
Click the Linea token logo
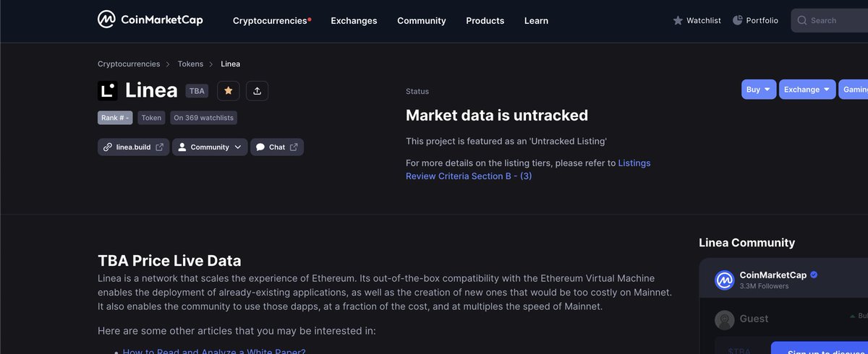107,90
